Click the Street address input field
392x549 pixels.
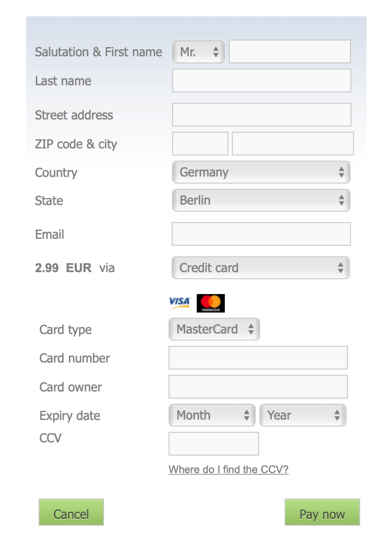coord(261,114)
